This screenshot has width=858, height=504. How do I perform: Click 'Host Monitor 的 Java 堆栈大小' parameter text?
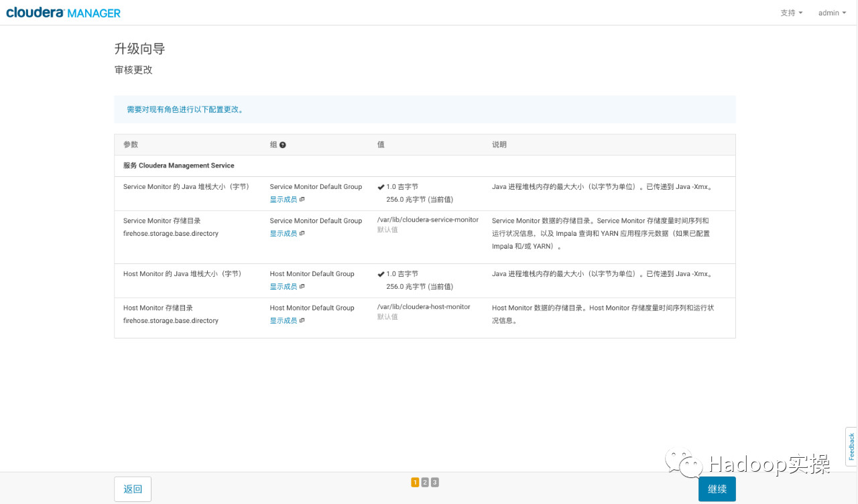tap(182, 274)
